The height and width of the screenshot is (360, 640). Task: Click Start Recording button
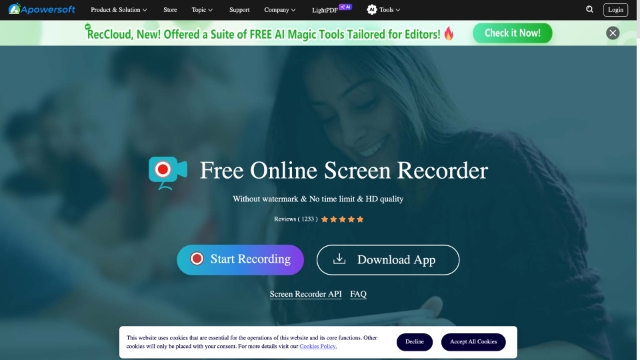pos(240,260)
